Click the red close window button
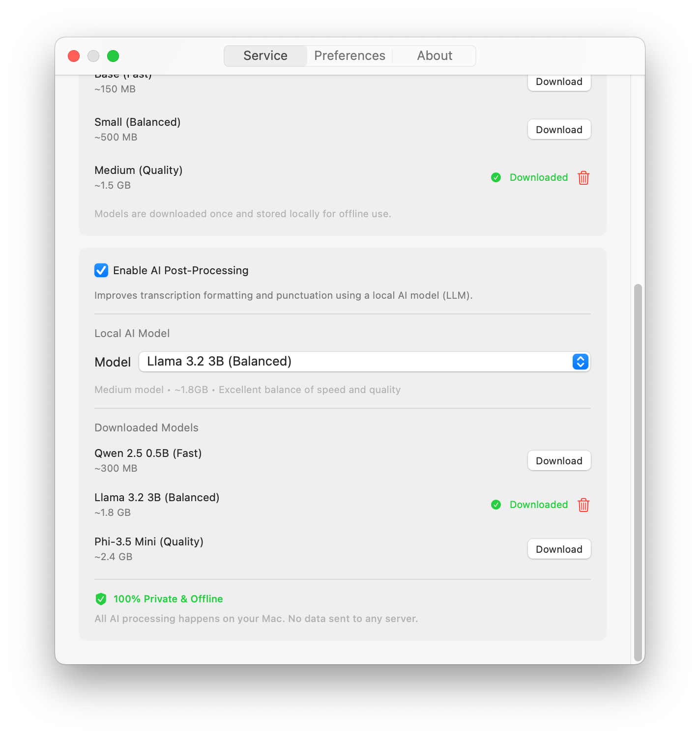Screen dimensions: 700x737 coord(74,56)
